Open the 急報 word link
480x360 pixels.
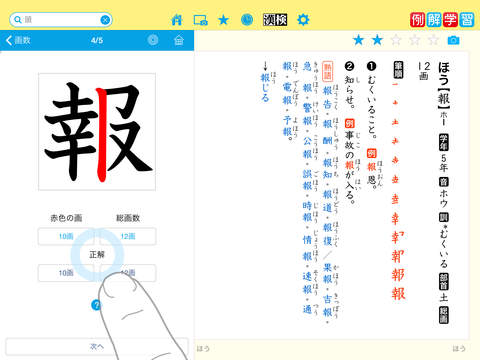pos(307,77)
